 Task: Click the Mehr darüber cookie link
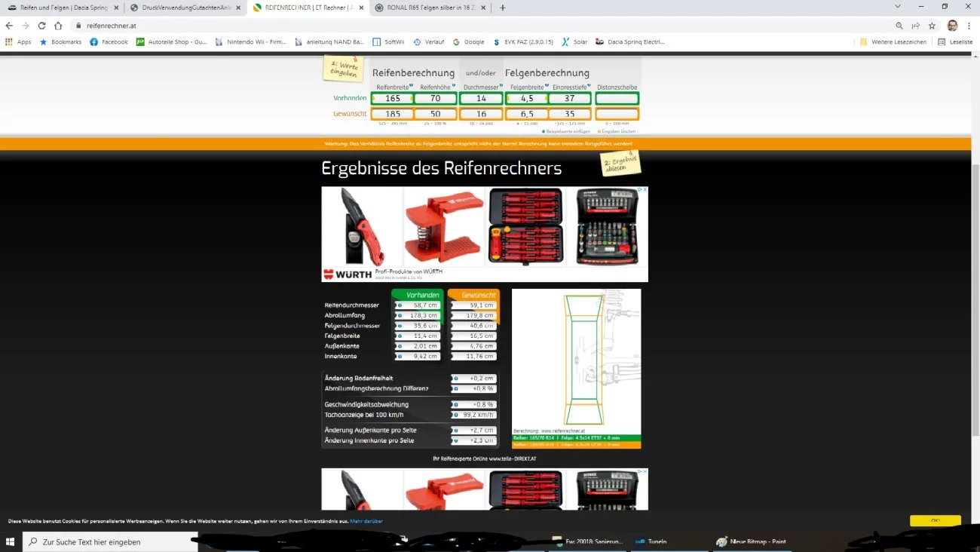point(366,521)
